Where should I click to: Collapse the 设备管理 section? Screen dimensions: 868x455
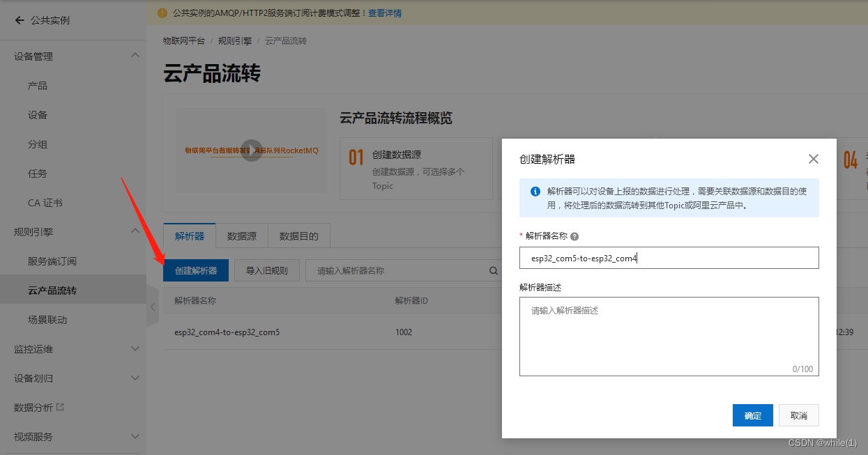pyautogui.click(x=135, y=56)
